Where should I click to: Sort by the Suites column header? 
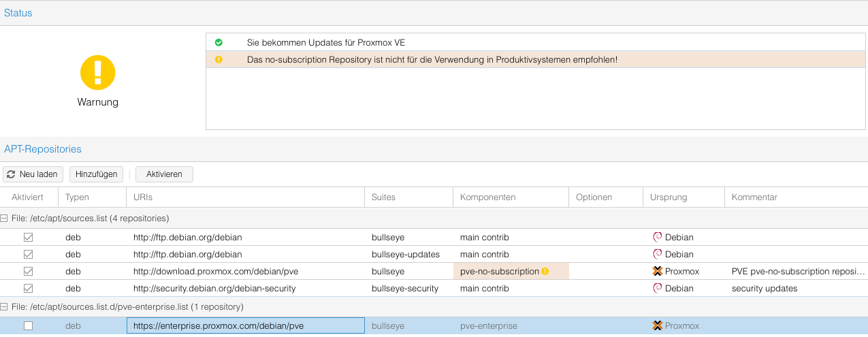(x=408, y=197)
